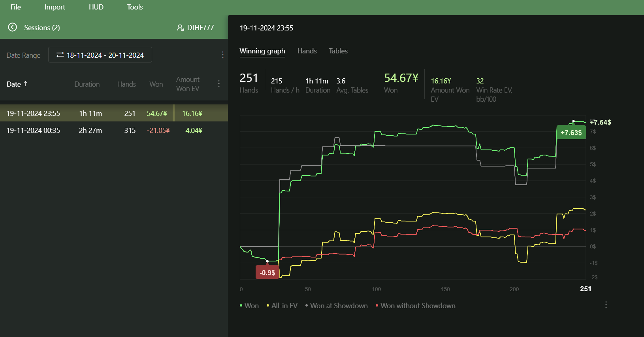Switch to the Tables tab
The height and width of the screenshot is (337, 644).
click(x=338, y=51)
